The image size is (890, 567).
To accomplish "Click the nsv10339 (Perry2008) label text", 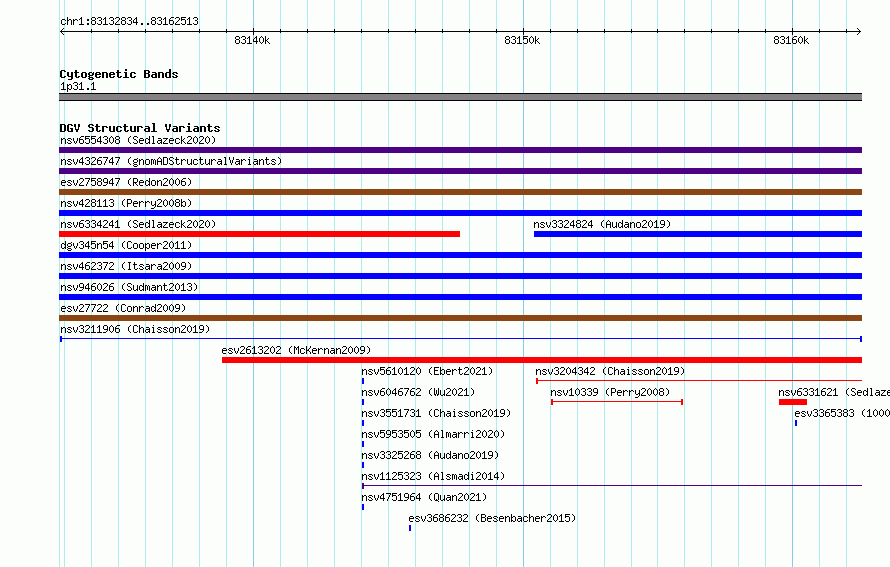I will tap(610, 392).
